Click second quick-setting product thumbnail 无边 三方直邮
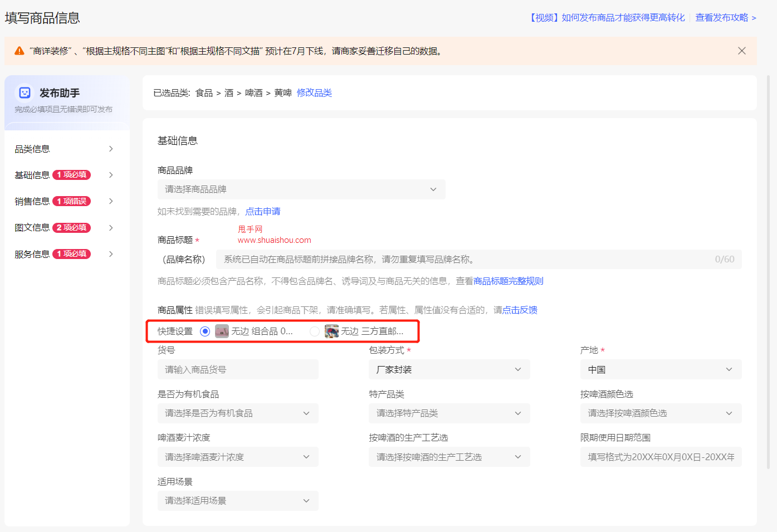The image size is (777, 532). (331, 331)
